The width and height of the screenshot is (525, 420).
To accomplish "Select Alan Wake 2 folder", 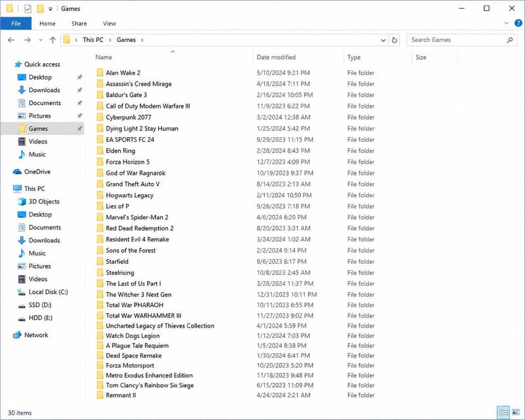I will pyautogui.click(x=123, y=73).
